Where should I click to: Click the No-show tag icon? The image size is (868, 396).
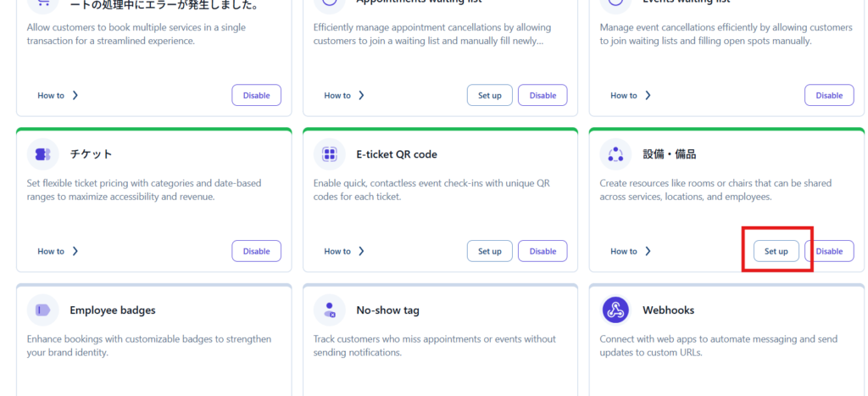(330, 310)
